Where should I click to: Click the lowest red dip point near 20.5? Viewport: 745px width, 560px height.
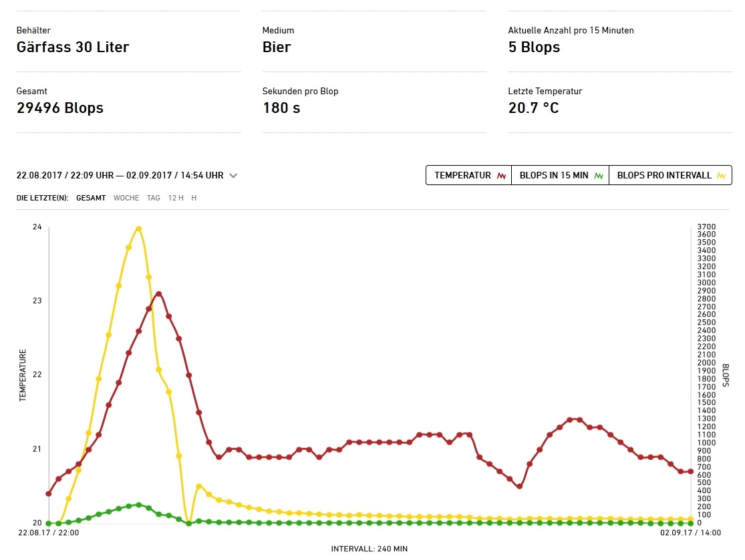click(x=519, y=486)
